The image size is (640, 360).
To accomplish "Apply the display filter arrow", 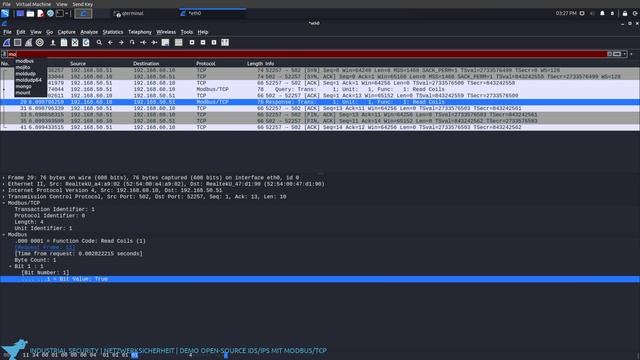I will pos(617,54).
